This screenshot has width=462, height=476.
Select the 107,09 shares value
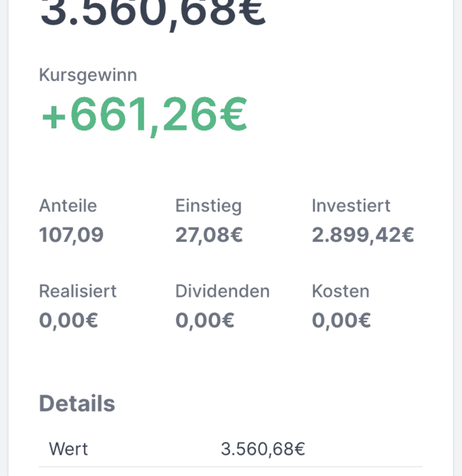[x=71, y=235]
